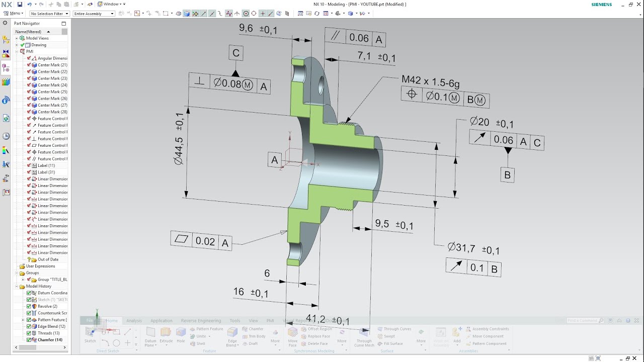Image resolution: width=644 pixels, height=362 pixels.
Task: Switch to the Application ribbon tab
Action: (162, 320)
